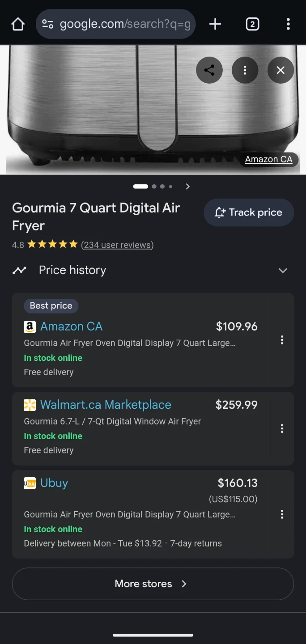306x644 pixels.
Task: Close the product image panel
Action: tap(280, 70)
